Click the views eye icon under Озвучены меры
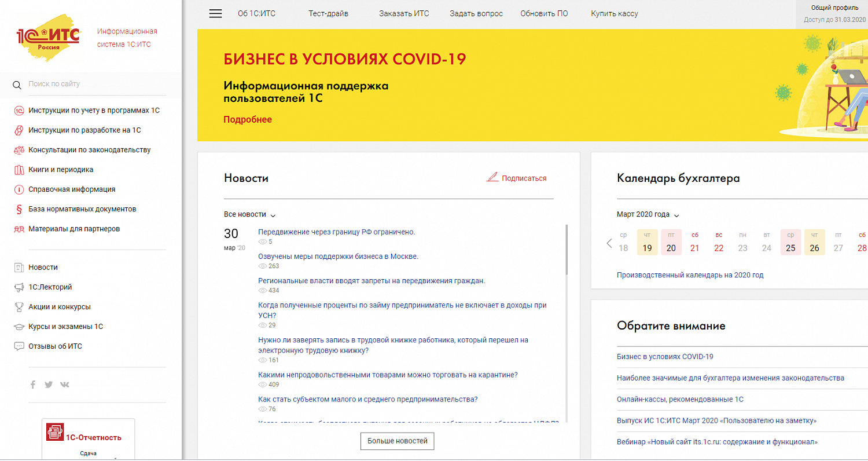This screenshot has width=868, height=461. click(x=262, y=266)
